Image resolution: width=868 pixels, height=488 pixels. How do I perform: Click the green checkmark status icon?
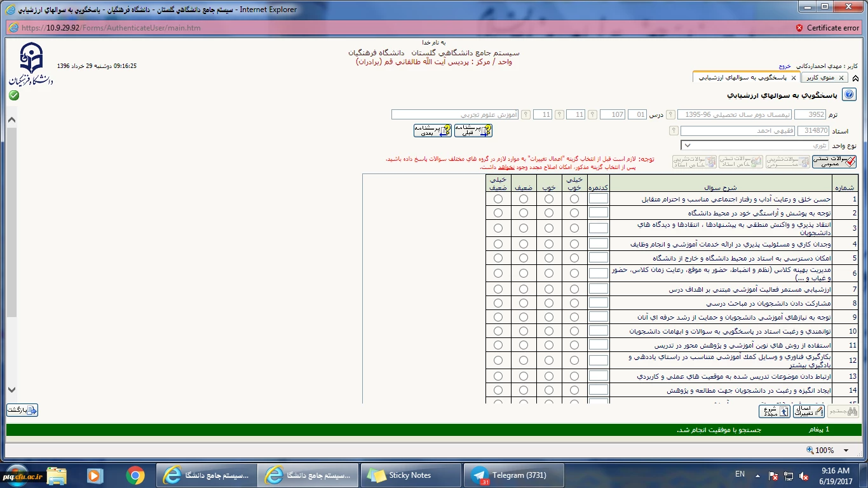(x=14, y=95)
